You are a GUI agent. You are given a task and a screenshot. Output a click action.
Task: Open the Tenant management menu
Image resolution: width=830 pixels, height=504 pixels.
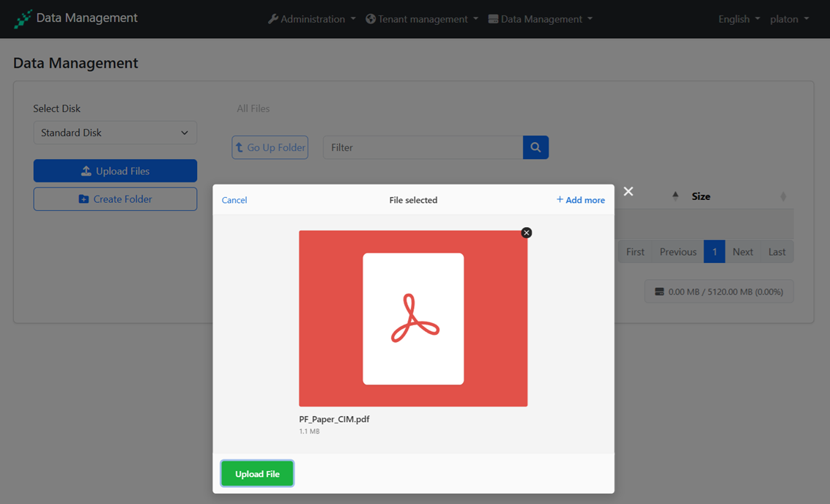(422, 19)
